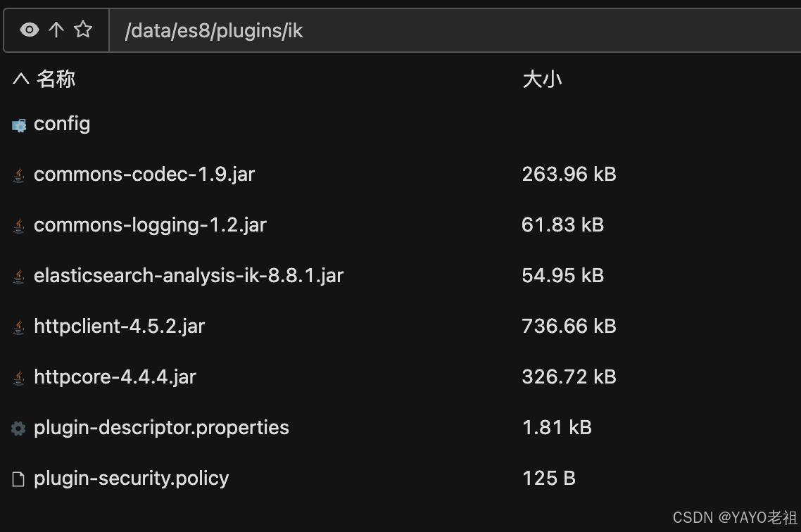The height and width of the screenshot is (532, 801).
Task: Open the config folder icon
Action: tap(18, 124)
